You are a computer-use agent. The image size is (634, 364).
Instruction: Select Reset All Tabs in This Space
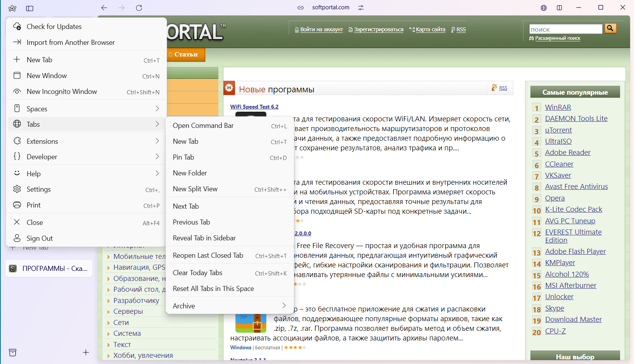coord(230,289)
